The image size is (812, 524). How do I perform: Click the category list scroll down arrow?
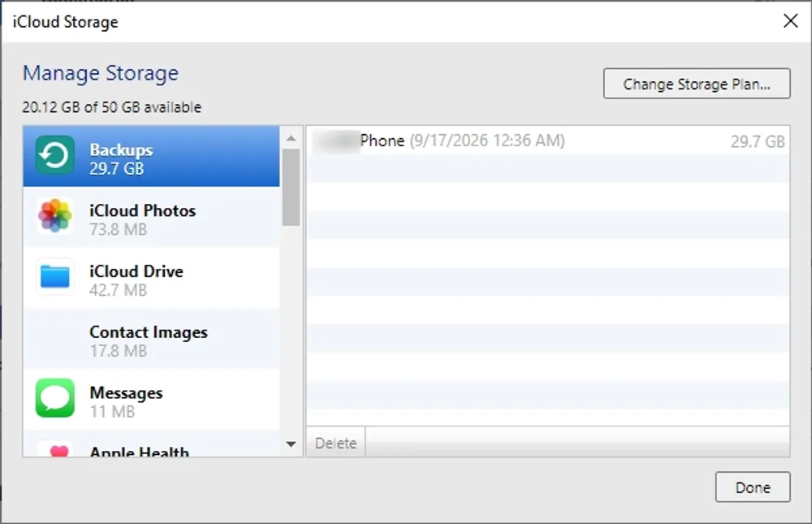pyautogui.click(x=291, y=444)
